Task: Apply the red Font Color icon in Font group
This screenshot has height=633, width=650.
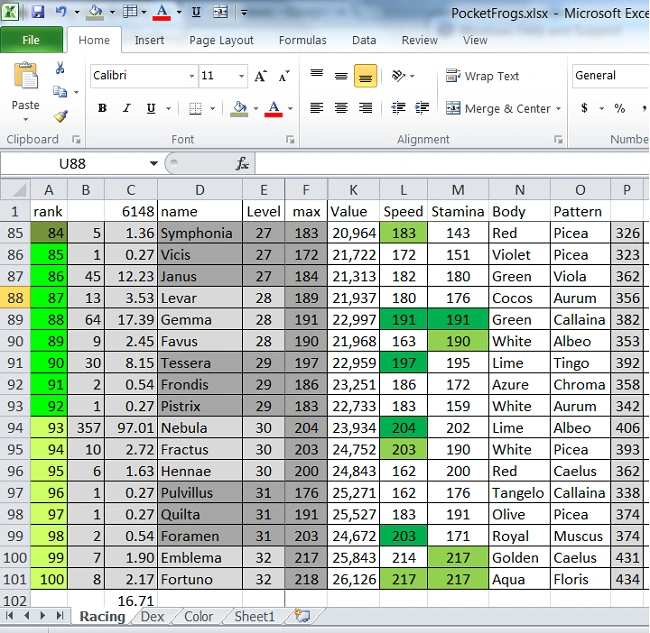Action: click(274, 109)
